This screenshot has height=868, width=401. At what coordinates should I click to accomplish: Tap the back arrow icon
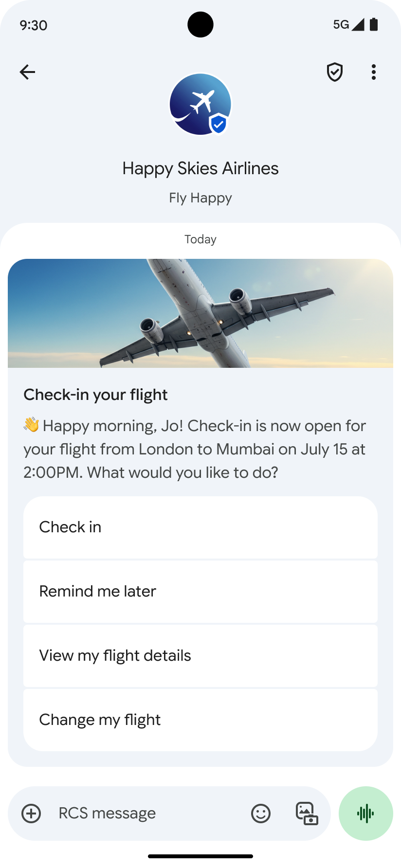pyautogui.click(x=27, y=72)
